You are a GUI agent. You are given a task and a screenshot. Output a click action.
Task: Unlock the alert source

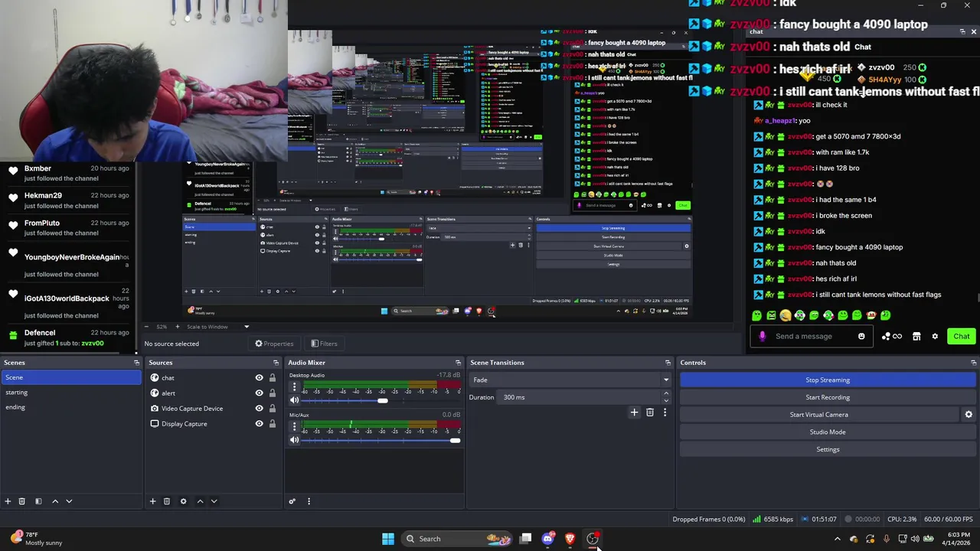[x=272, y=393]
